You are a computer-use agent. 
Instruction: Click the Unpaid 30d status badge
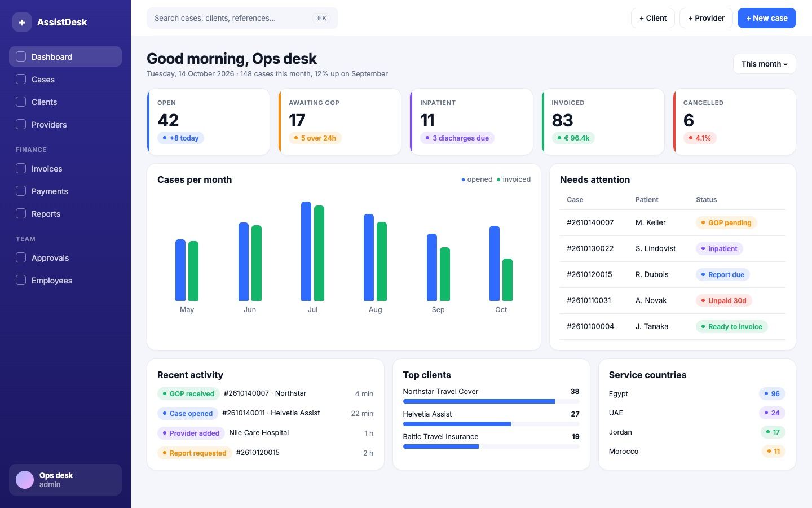[x=724, y=300]
